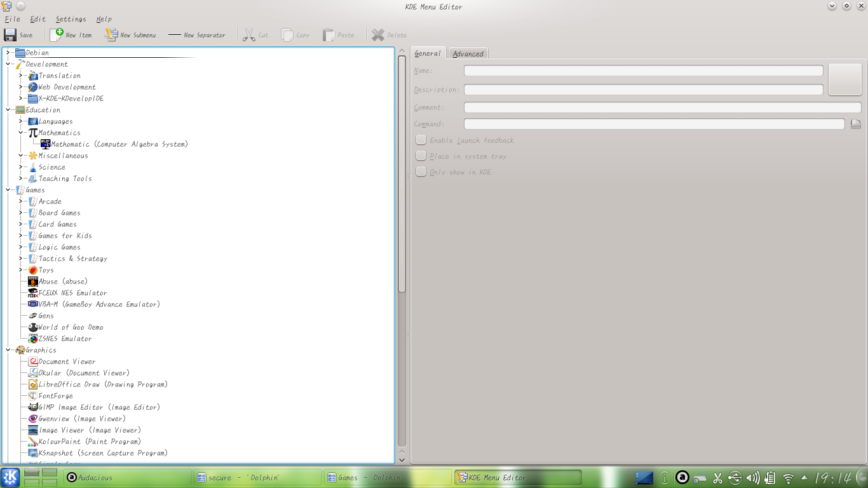868x488 pixels.
Task: Click the Delete toolbar icon
Action: [378, 35]
